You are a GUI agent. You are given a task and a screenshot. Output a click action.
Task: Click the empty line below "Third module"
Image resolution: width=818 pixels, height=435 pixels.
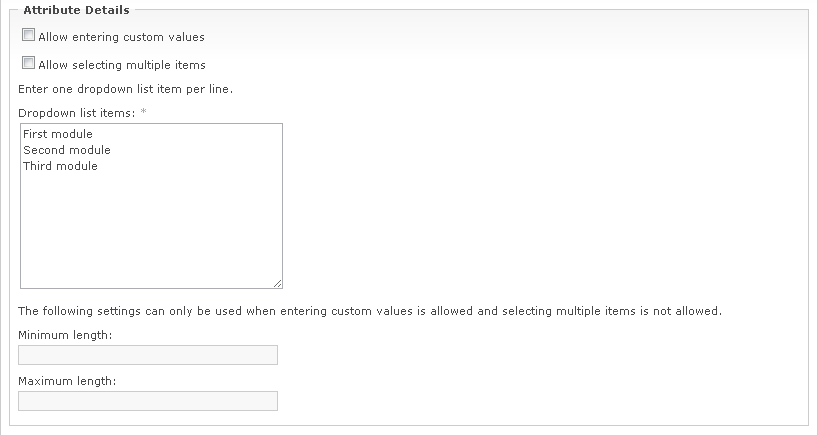tap(100, 183)
